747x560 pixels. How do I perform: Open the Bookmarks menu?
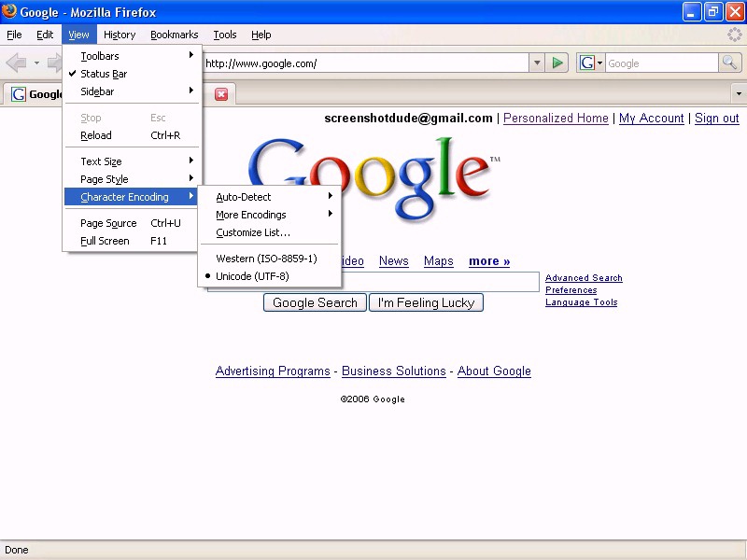coord(174,35)
